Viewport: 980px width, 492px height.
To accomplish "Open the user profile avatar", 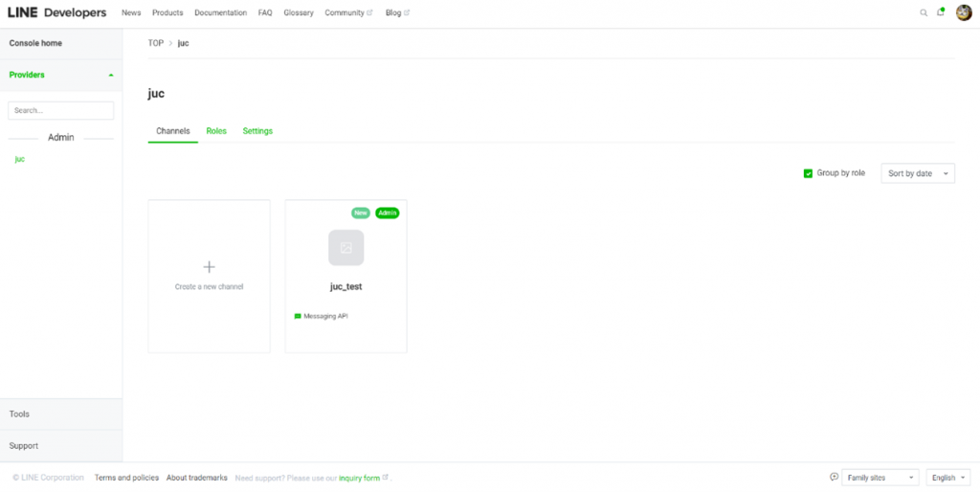I will pos(964,12).
